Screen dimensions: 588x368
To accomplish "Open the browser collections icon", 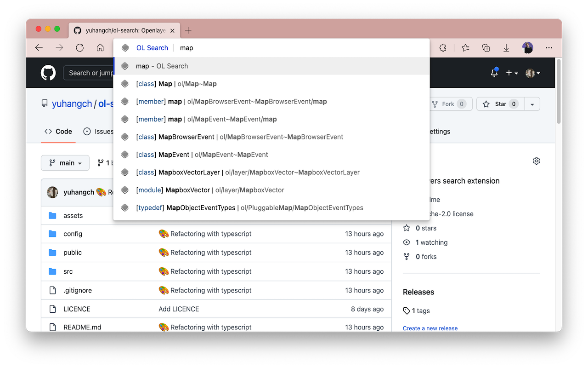I will (486, 48).
